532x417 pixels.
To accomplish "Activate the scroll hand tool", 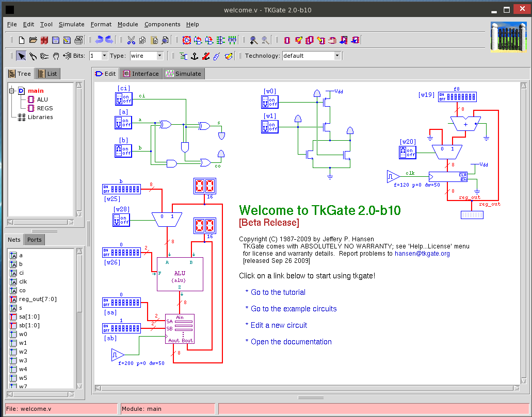I will tap(56, 56).
